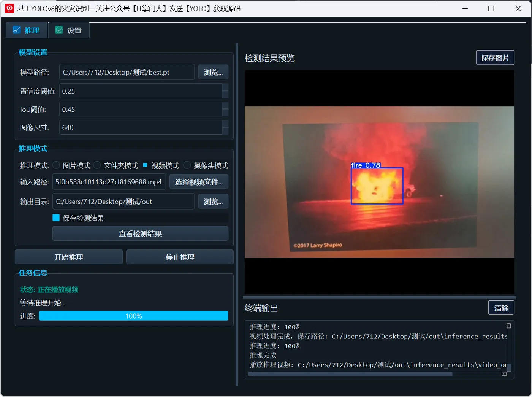
Task: Increase the IoU阈值 value with up arrow
Action: [225, 106]
